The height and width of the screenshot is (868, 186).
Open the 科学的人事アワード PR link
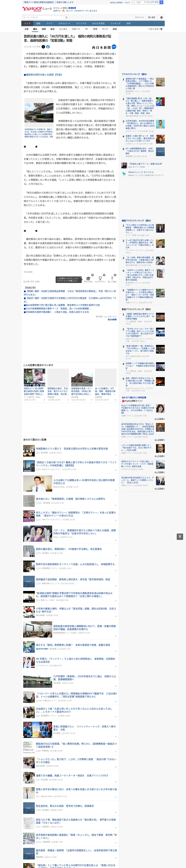145,164
